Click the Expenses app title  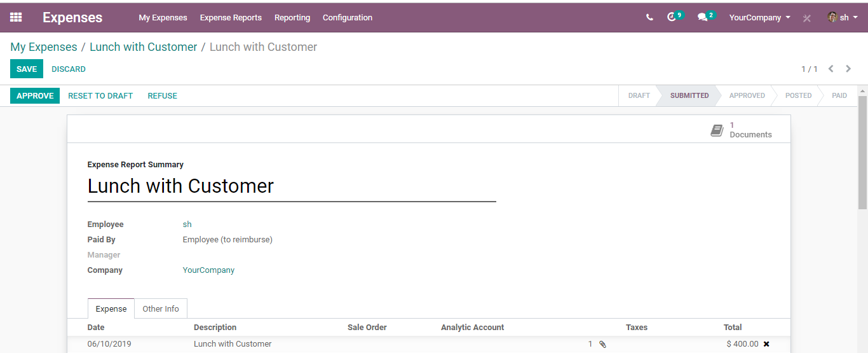tap(72, 18)
